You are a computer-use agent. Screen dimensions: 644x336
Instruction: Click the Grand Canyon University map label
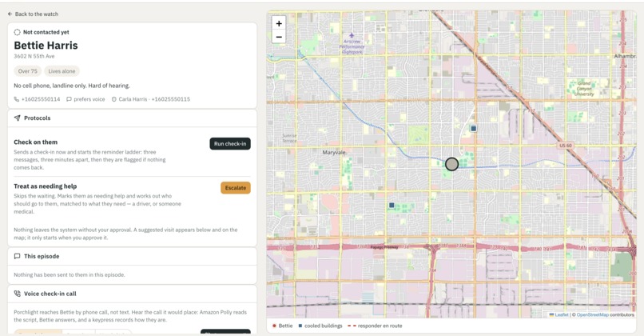coord(584,89)
